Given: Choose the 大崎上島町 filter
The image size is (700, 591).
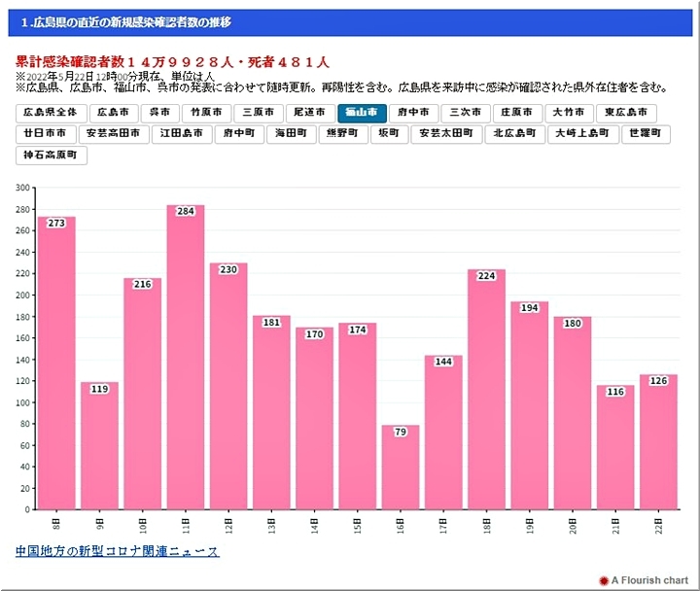Looking at the screenshot, I should (581, 134).
